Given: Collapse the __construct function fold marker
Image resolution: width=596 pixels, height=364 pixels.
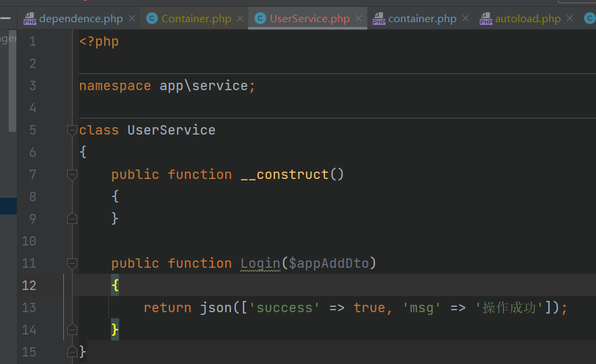Looking at the screenshot, I should [72, 175].
